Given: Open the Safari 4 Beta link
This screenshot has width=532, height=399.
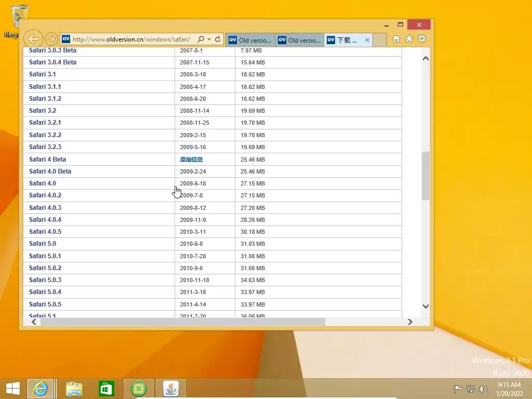Looking at the screenshot, I should [x=47, y=159].
